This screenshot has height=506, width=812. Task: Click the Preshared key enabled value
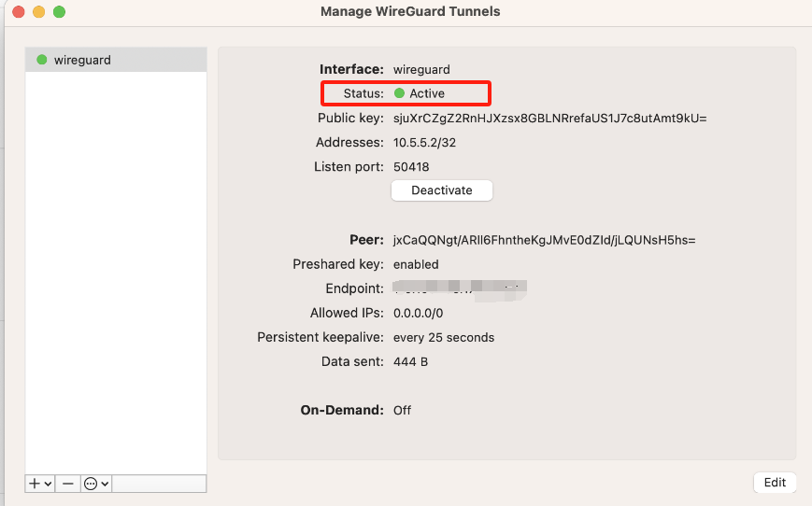click(416, 264)
